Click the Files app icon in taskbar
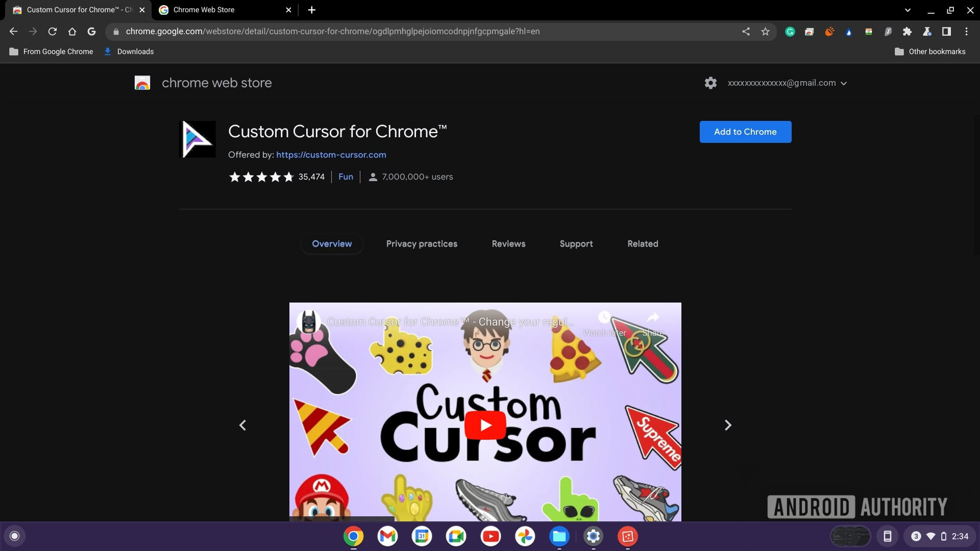This screenshot has height=551, width=980. [559, 536]
